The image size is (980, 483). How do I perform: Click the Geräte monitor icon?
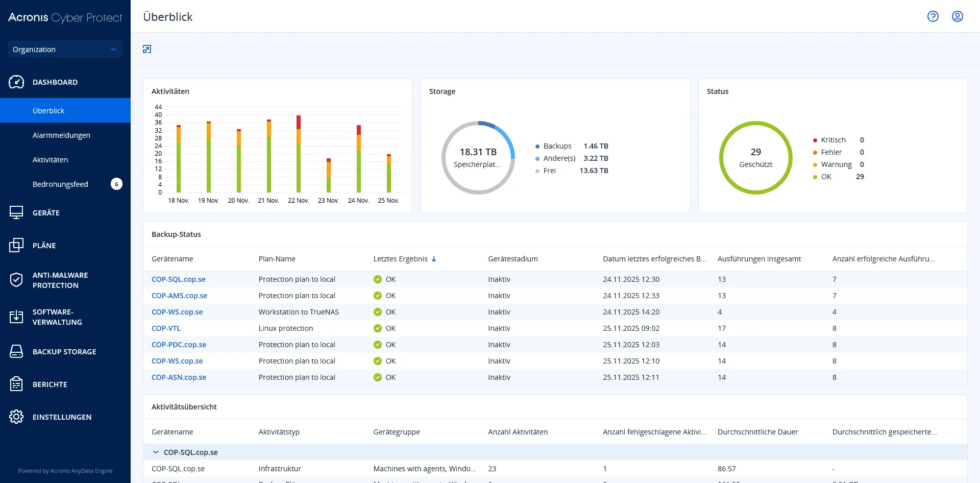click(x=16, y=212)
